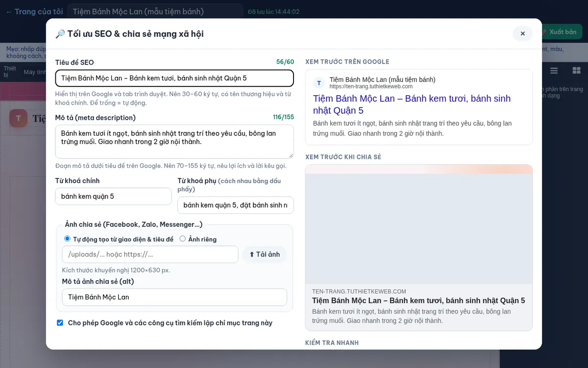Click the grid layout icon in editor toolbar
The image size is (588, 368).
[576, 71]
